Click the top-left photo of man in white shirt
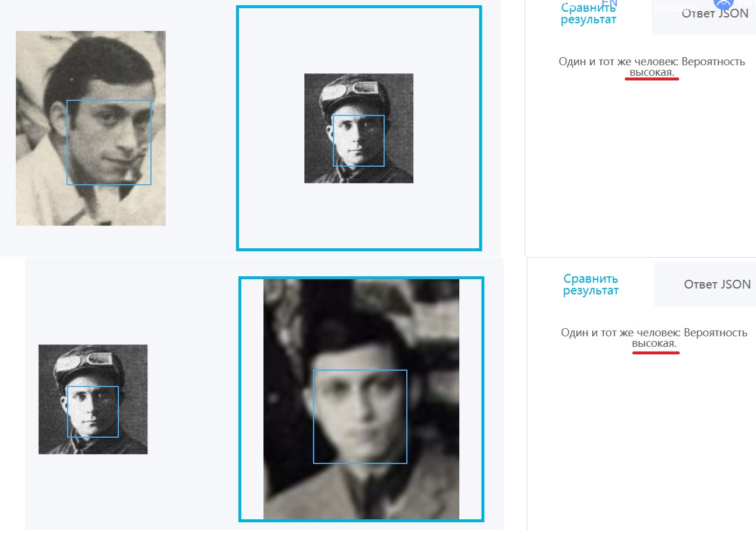This screenshot has height=545, width=756. pos(90,128)
